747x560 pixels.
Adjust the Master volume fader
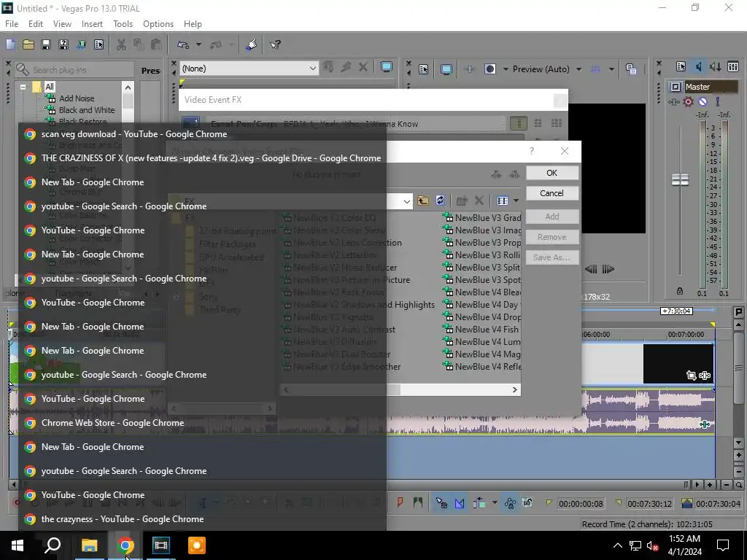(680, 179)
